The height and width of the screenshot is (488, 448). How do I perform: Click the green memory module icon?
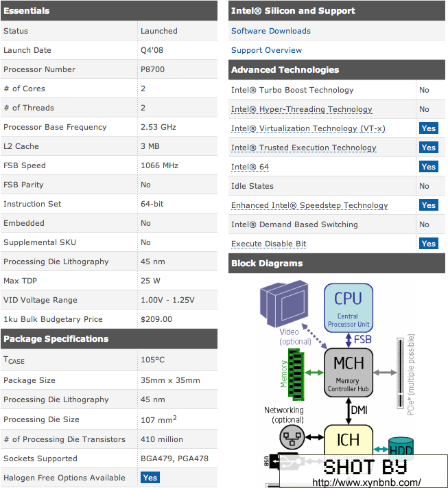tap(296, 374)
